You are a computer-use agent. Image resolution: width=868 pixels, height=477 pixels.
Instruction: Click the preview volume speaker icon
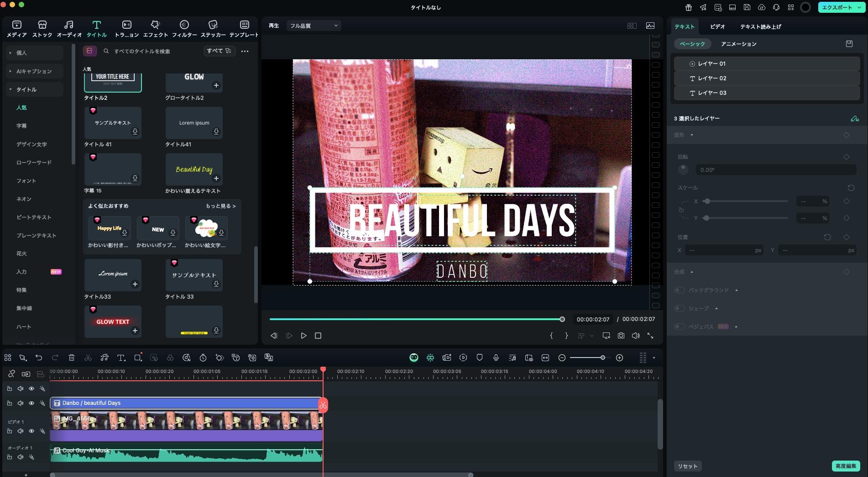pos(636,336)
